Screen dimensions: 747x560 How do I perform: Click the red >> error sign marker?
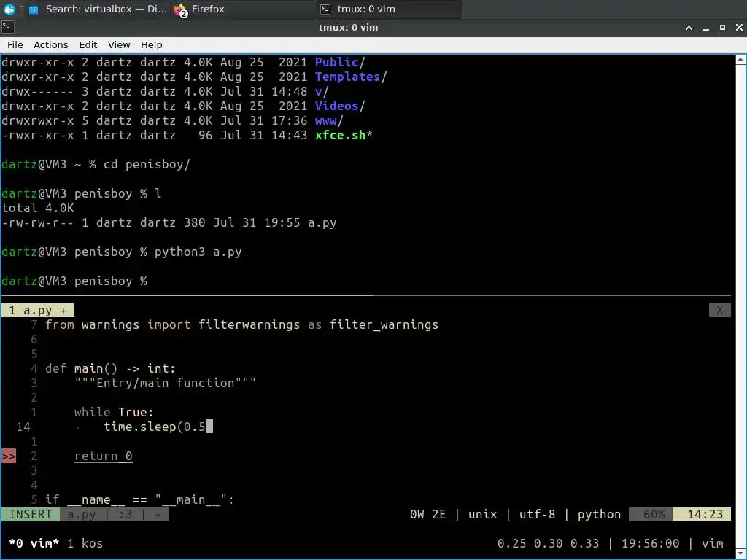[x=9, y=456]
